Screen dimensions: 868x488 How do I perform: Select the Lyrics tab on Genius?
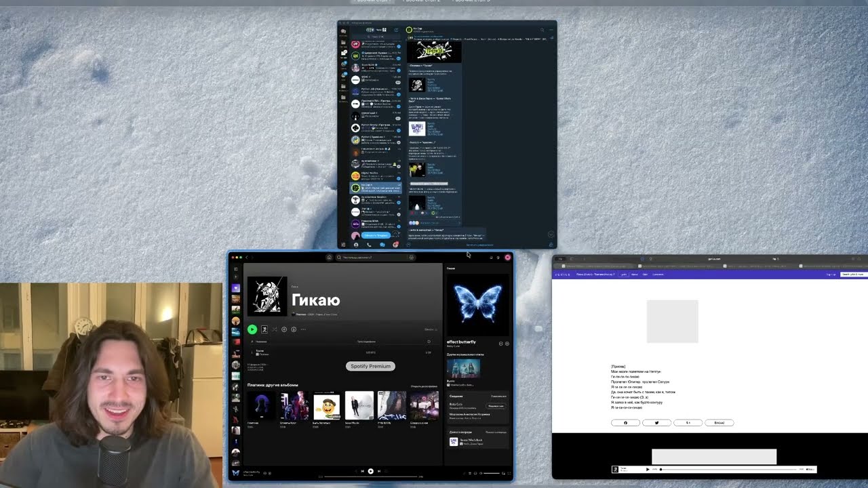tap(624, 274)
